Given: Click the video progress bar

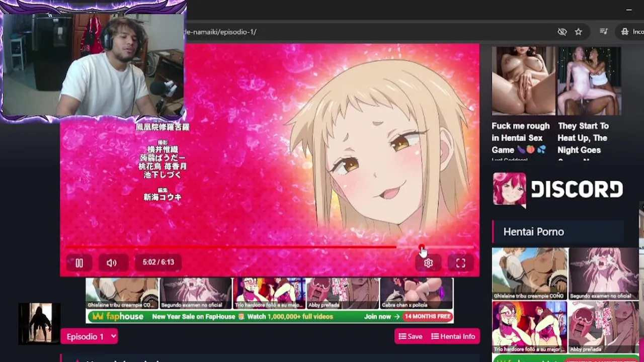Looking at the screenshot, I should click(x=270, y=247).
